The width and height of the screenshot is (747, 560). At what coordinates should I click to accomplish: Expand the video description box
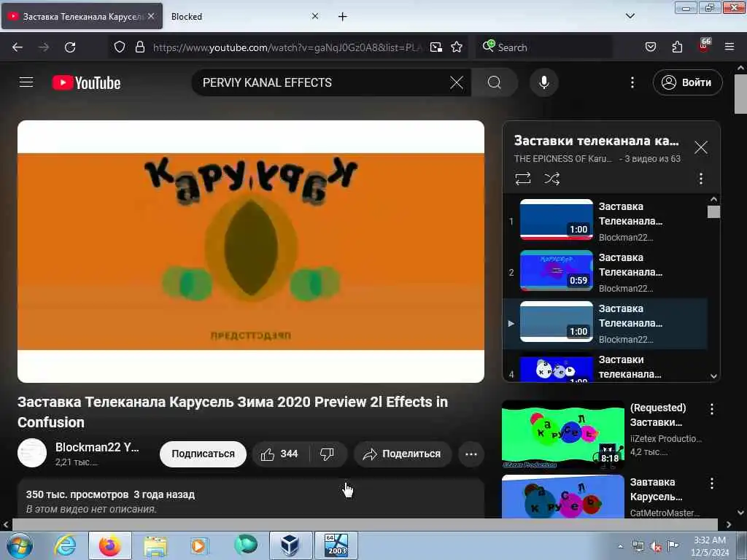click(251, 499)
